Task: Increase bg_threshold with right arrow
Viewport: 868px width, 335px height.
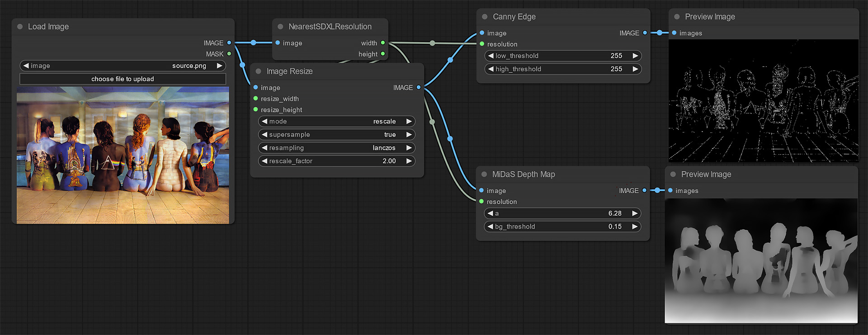Action: coord(635,226)
